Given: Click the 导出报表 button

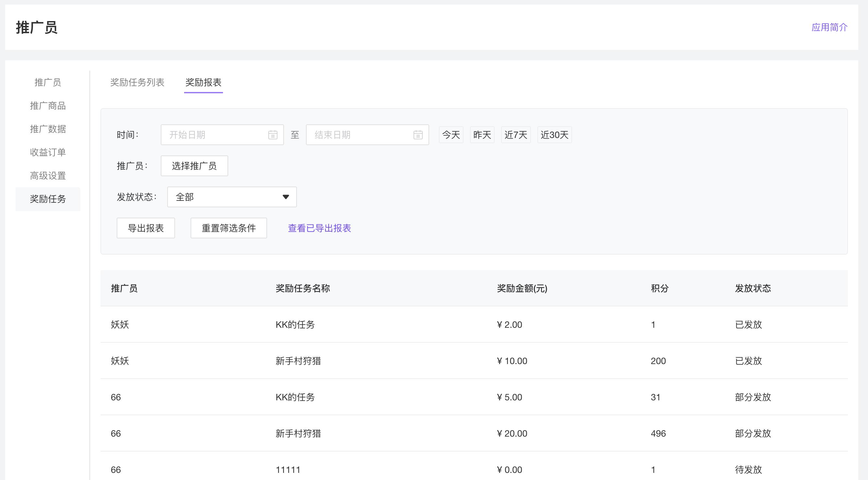Looking at the screenshot, I should [x=146, y=228].
